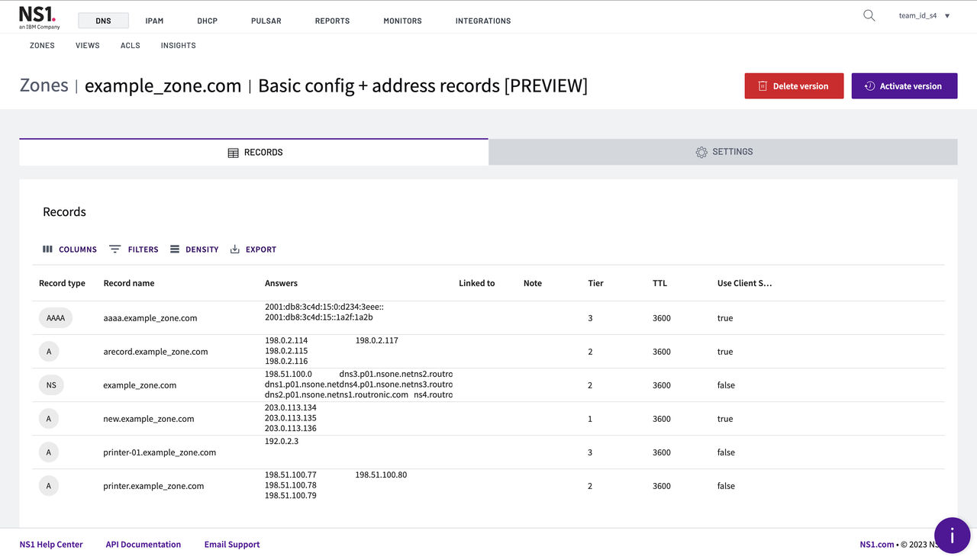Viewport: 977px width, 560px height.
Task: Go to Views sub-navigation
Action: point(88,46)
